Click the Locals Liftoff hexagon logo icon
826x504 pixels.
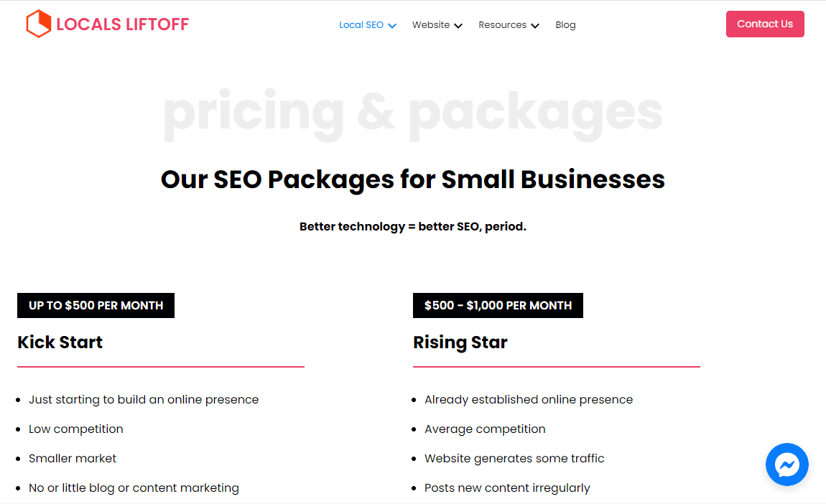[38, 24]
